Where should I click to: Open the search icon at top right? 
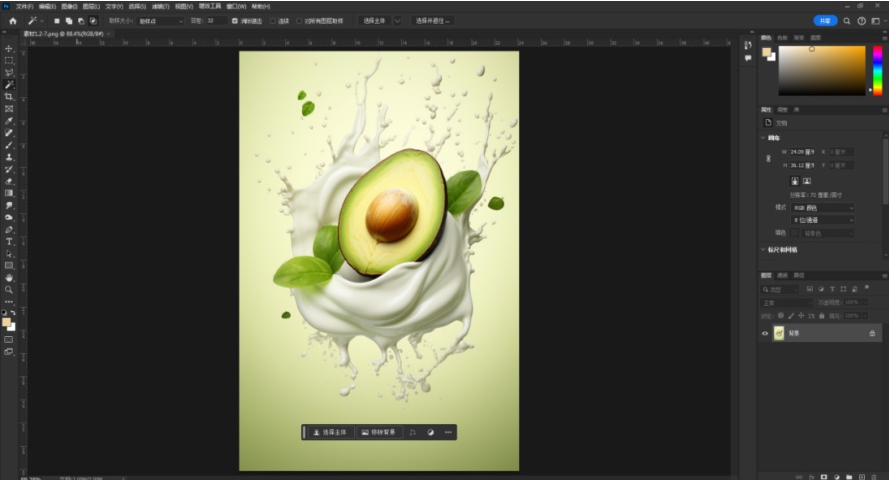[x=847, y=20]
